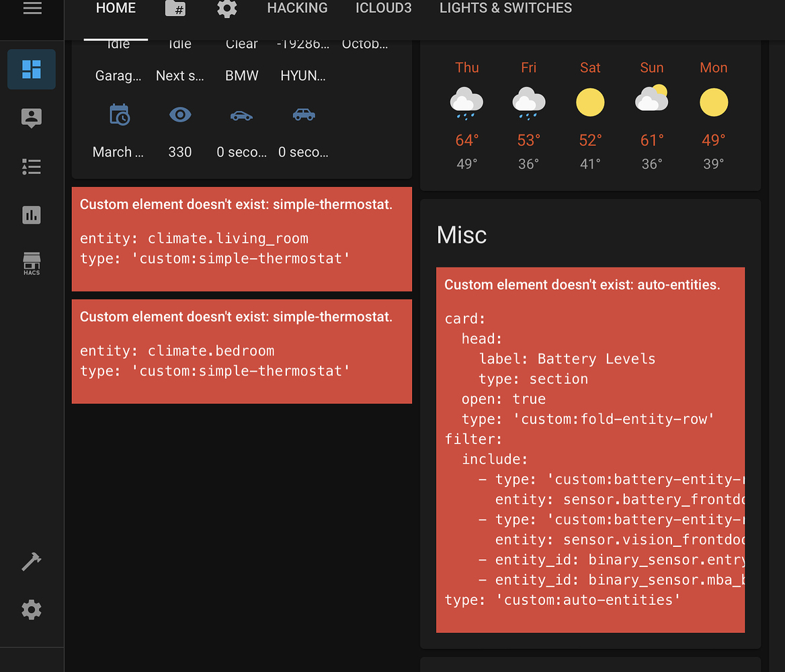Click Saturday's sunny weather icon

pos(590,102)
